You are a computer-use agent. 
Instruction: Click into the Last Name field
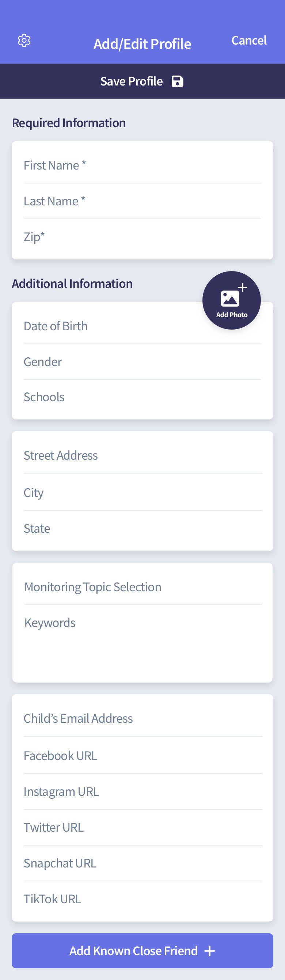[x=142, y=201]
